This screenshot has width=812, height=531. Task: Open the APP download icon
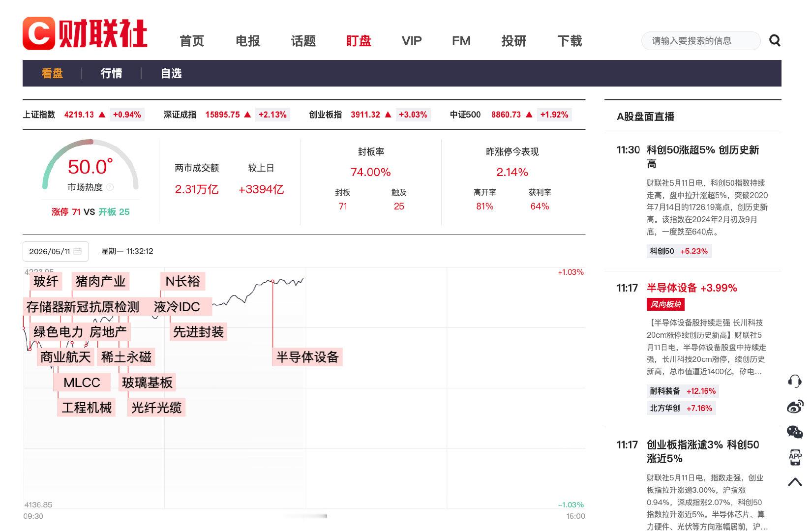pyautogui.click(x=795, y=457)
